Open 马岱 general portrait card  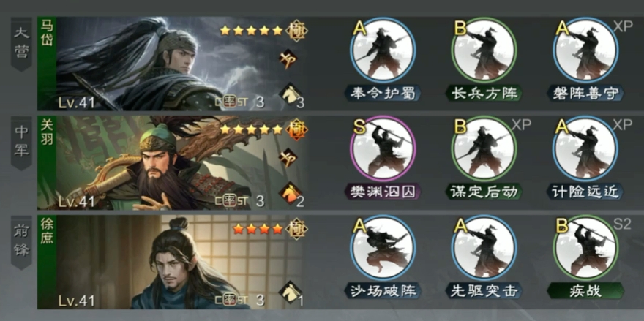pos(173,64)
